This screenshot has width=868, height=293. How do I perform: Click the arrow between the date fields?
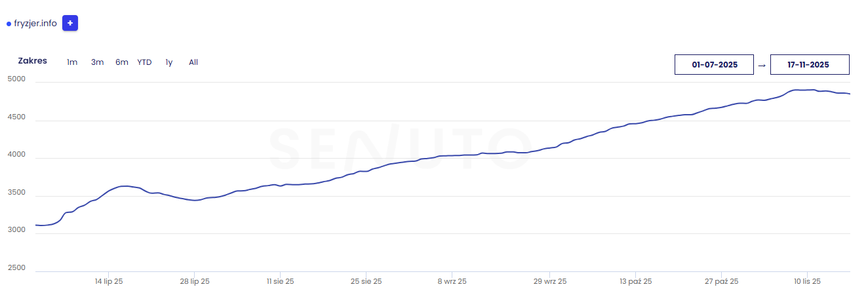tap(762, 65)
